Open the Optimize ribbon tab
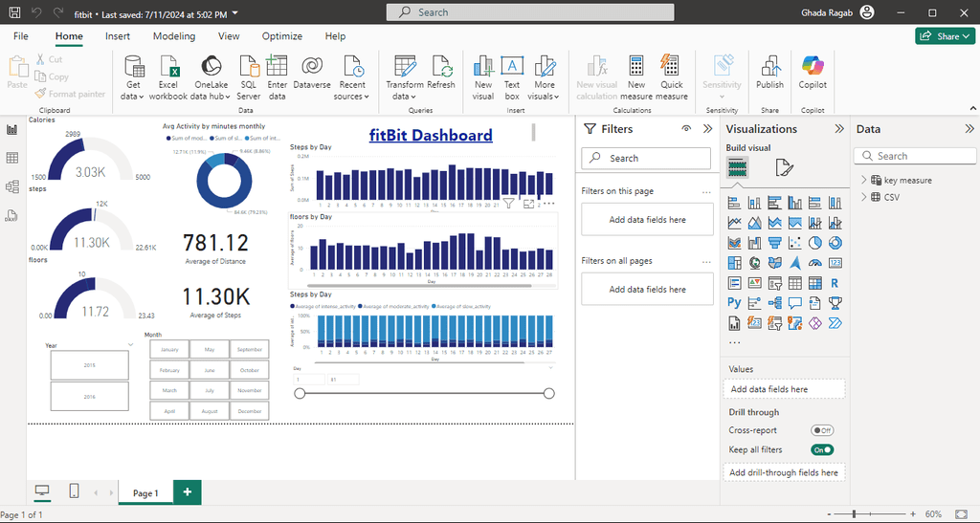Viewport: 980px width, 523px height. (282, 36)
